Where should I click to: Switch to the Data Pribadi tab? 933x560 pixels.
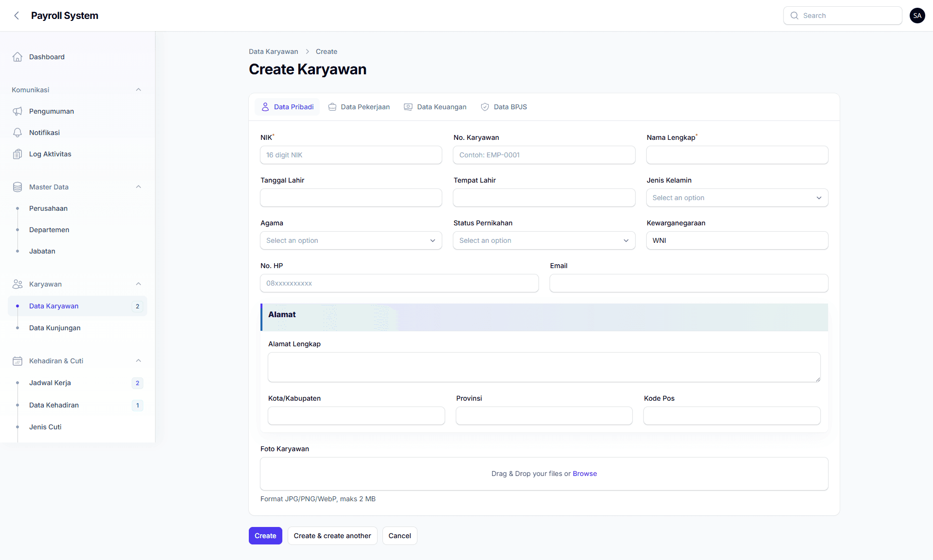(287, 107)
